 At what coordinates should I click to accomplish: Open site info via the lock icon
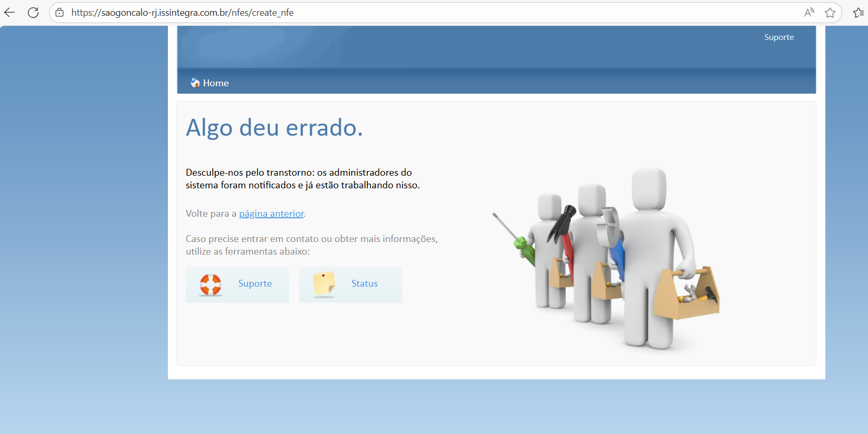[x=59, y=13]
